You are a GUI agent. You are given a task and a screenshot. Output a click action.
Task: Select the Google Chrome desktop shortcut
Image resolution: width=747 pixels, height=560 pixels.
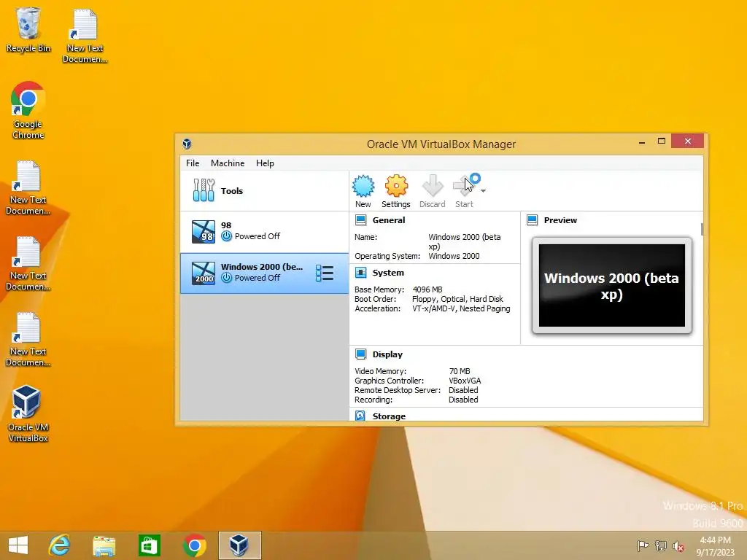point(28,111)
